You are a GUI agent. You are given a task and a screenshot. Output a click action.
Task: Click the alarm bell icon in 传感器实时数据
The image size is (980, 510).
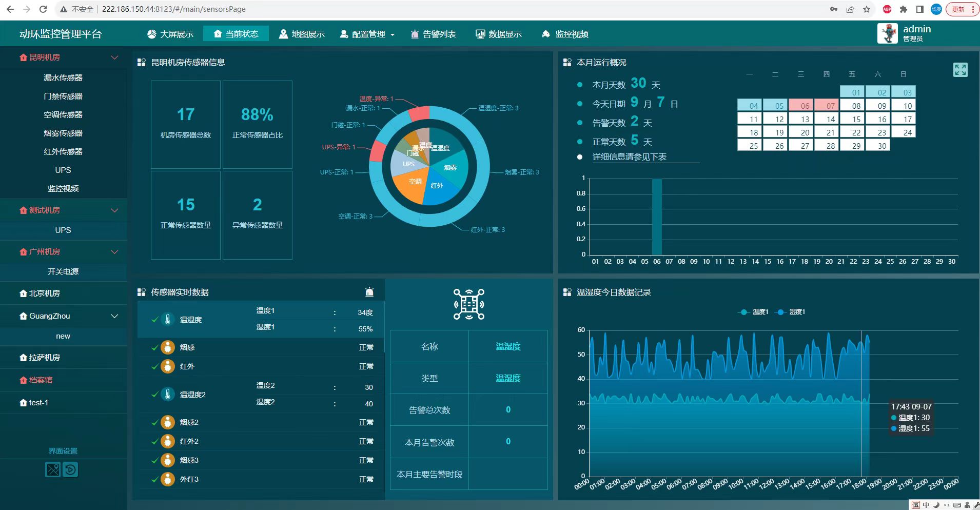(369, 292)
